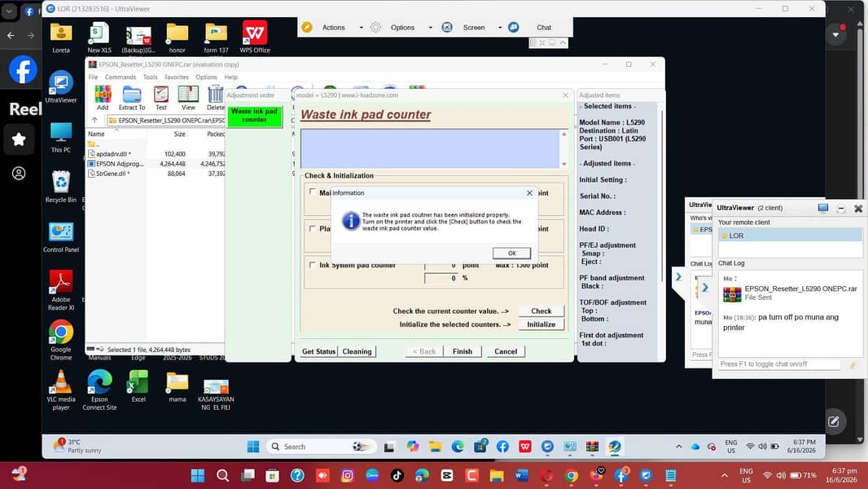The image size is (868, 489).
Task: Click the Cleaning button
Action: (x=357, y=351)
